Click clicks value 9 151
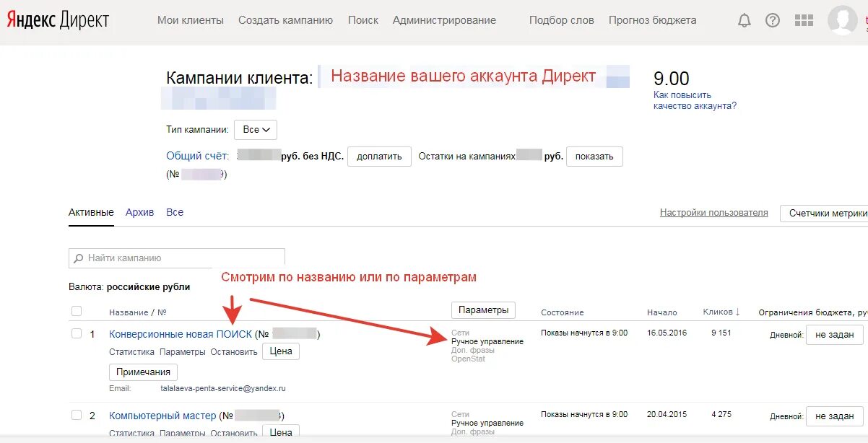868x443 pixels. (721, 333)
